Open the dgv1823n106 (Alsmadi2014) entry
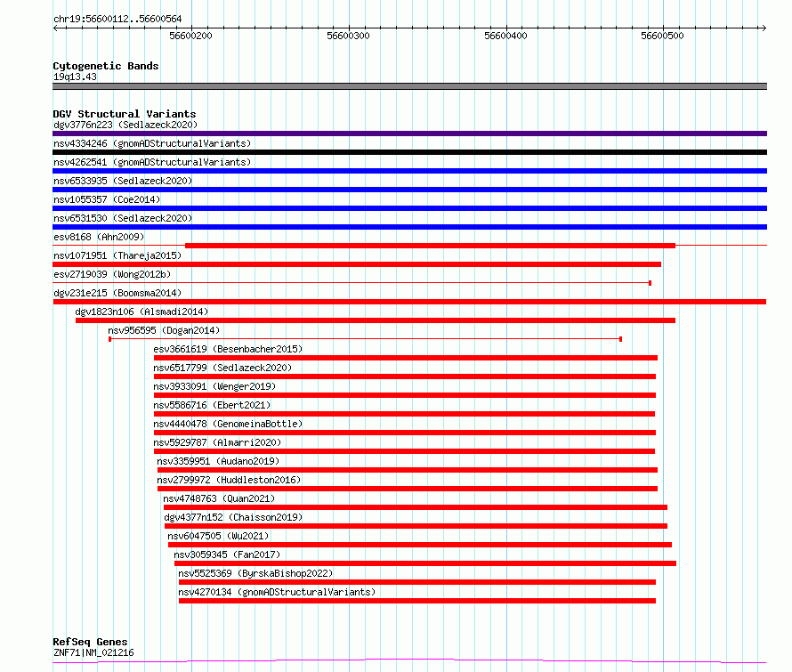This screenshot has width=792, height=672. (x=141, y=312)
